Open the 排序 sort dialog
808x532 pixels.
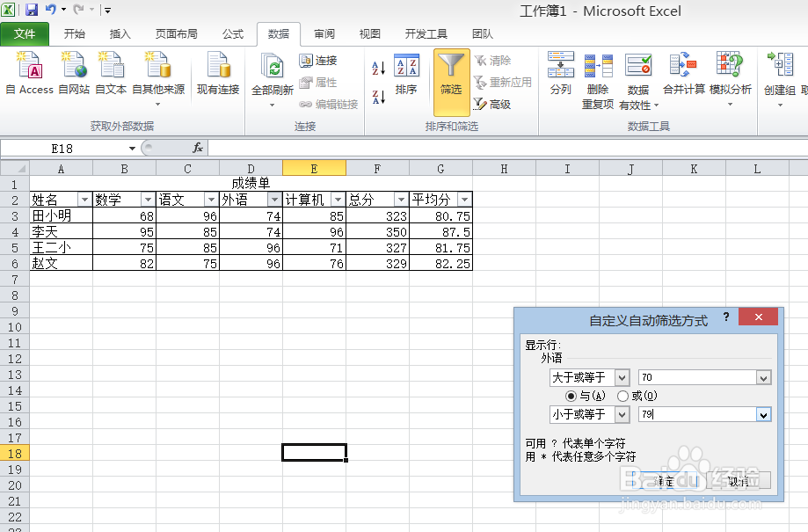406,75
